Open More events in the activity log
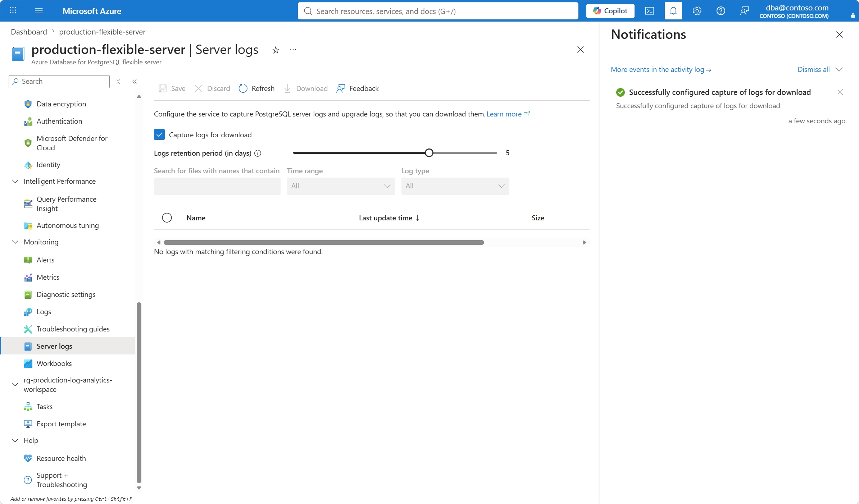The height and width of the screenshot is (504, 859). (x=661, y=69)
